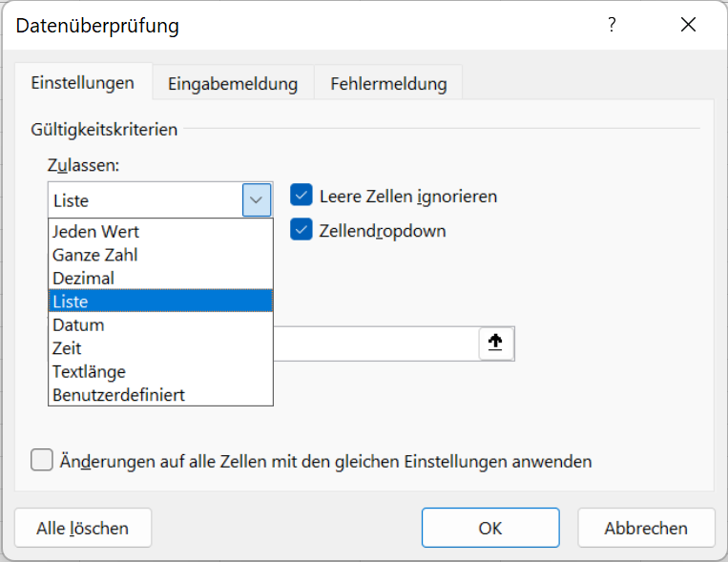Image resolution: width=728 pixels, height=562 pixels.
Task: Click the range selector arrow icon
Action: coord(495,343)
